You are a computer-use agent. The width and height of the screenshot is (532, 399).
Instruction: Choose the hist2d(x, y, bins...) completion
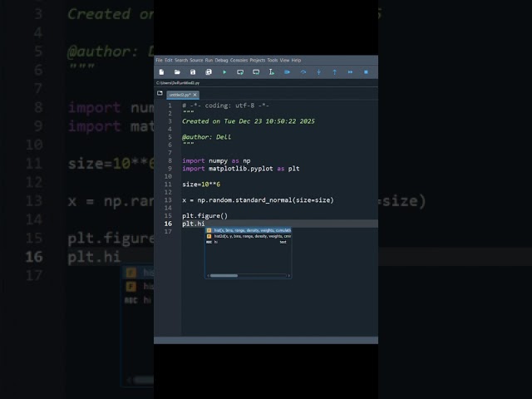249,236
